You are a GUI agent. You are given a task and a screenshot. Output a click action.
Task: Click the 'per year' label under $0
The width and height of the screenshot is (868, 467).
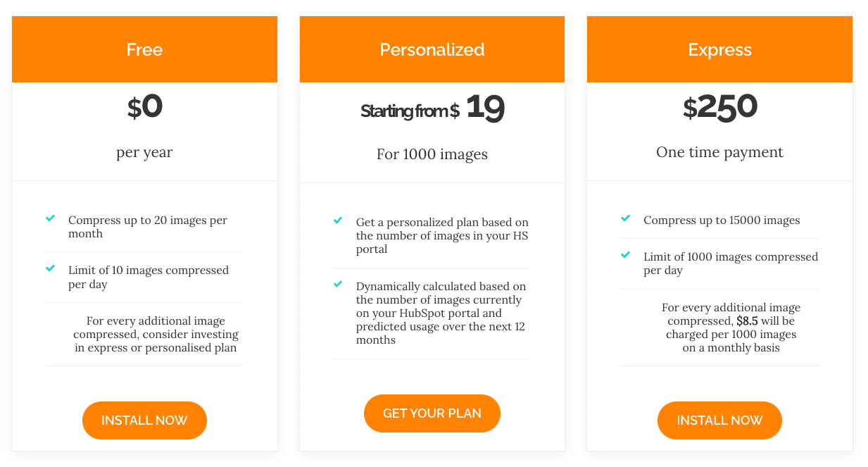(144, 152)
